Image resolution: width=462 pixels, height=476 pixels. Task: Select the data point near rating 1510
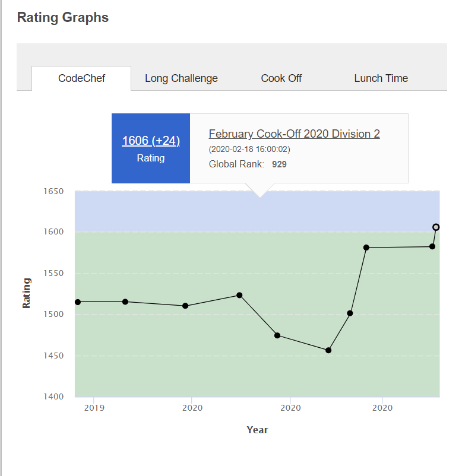pos(185,306)
